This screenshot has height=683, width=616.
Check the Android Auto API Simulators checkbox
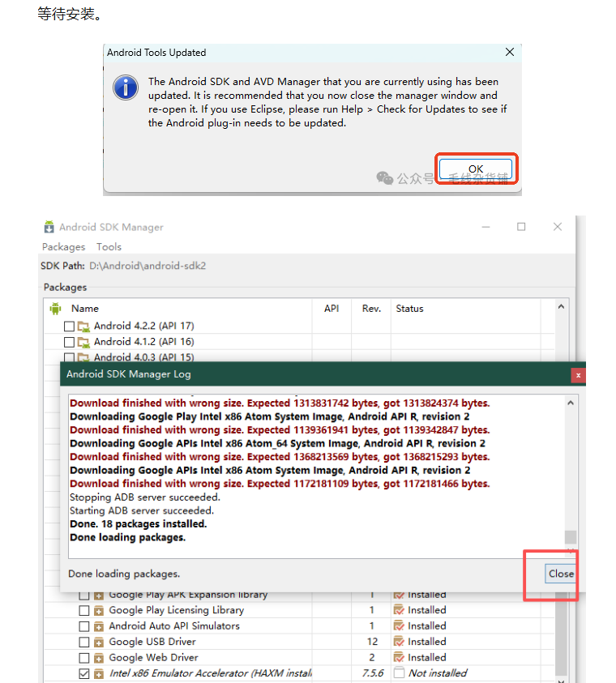pyautogui.click(x=84, y=626)
